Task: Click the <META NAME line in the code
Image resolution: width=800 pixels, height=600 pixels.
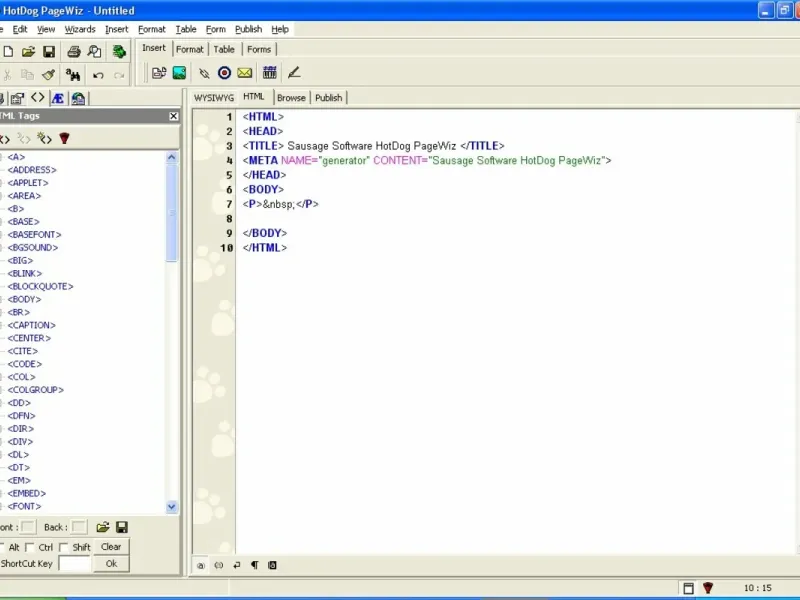Action: click(x=427, y=160)
